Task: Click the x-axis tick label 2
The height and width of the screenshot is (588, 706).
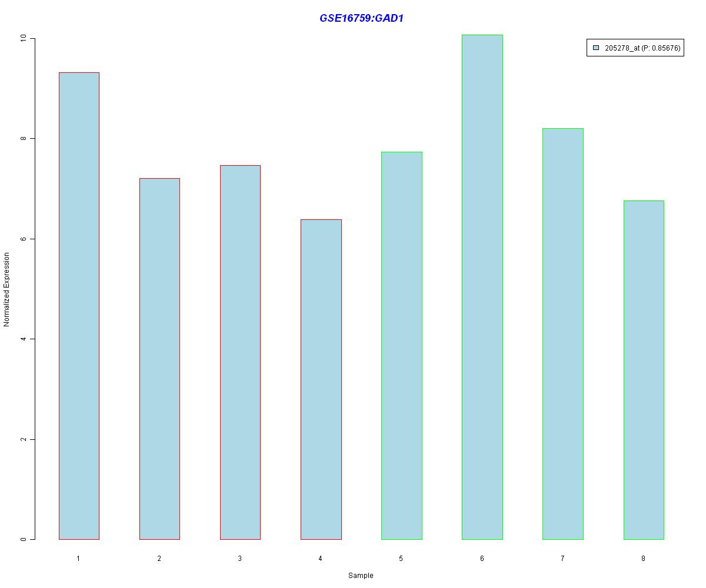Action: (x=159, y=558)
